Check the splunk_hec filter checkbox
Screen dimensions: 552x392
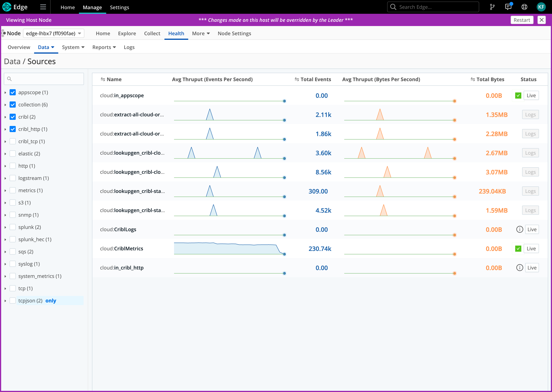pos(12,239)
